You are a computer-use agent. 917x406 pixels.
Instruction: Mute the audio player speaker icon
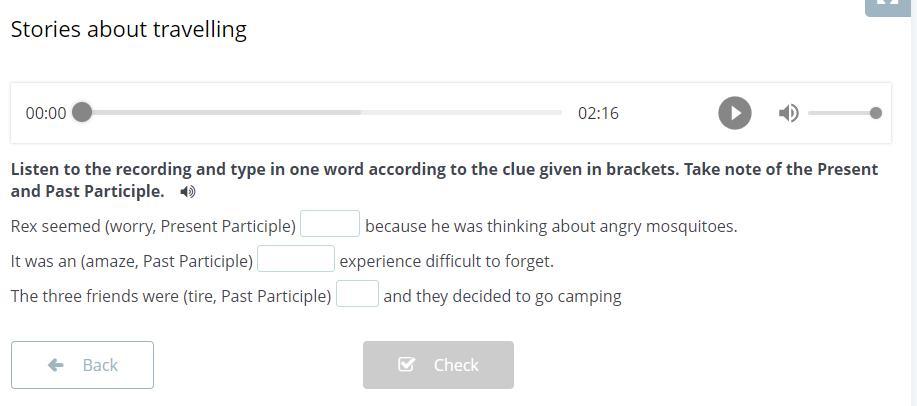pos(789,113)
